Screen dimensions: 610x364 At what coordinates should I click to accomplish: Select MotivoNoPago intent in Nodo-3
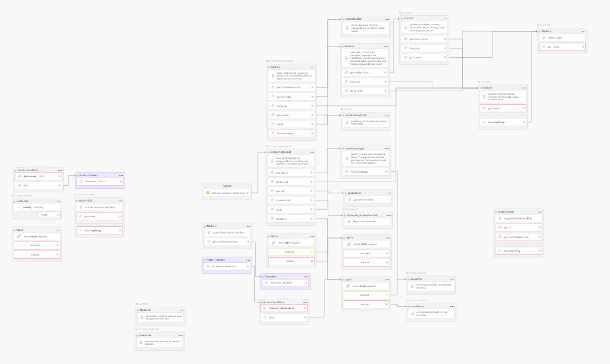(291, 133)
